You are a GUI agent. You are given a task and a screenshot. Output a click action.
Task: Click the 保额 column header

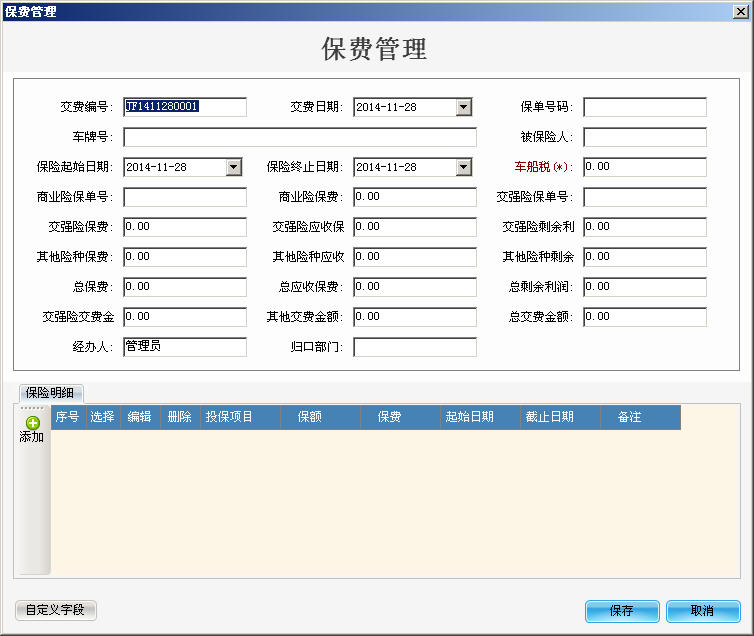pyautogui.click(x=320, y=417)
